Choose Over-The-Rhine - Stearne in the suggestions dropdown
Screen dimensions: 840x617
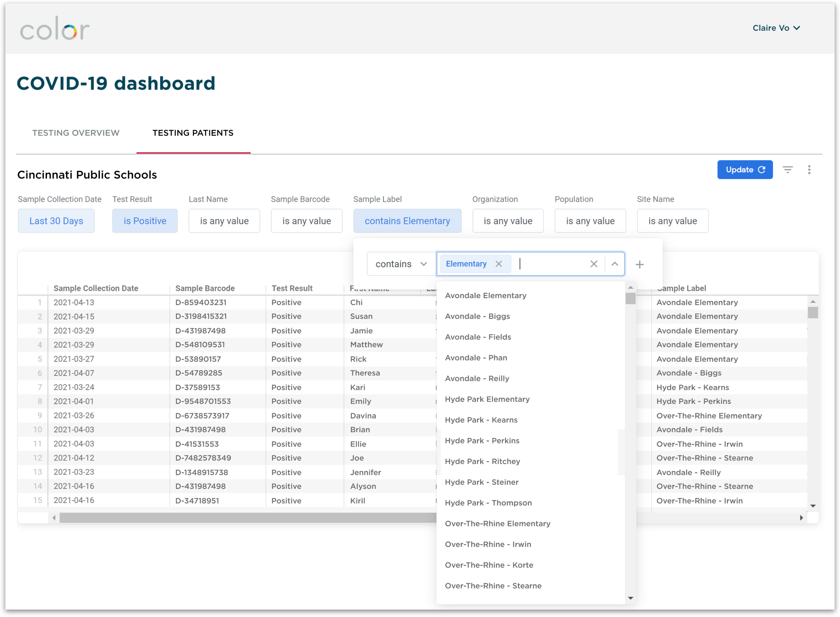tap(531, 586)
